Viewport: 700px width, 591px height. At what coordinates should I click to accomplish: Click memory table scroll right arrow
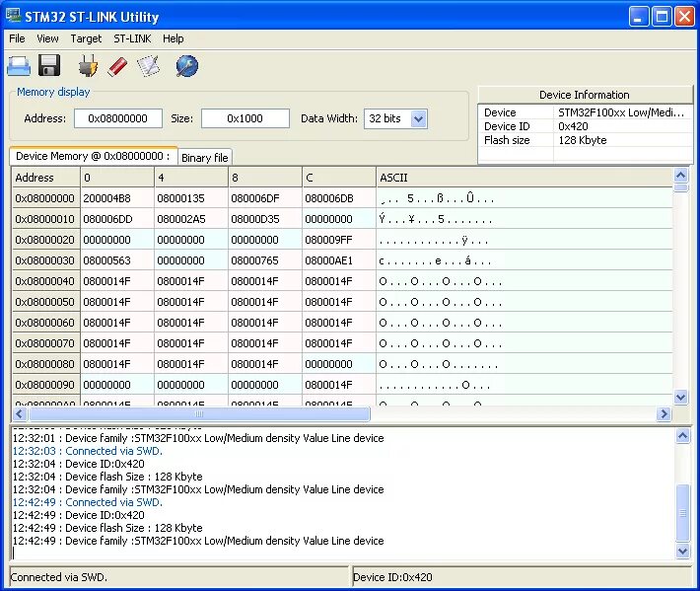(x=664, y=414)
